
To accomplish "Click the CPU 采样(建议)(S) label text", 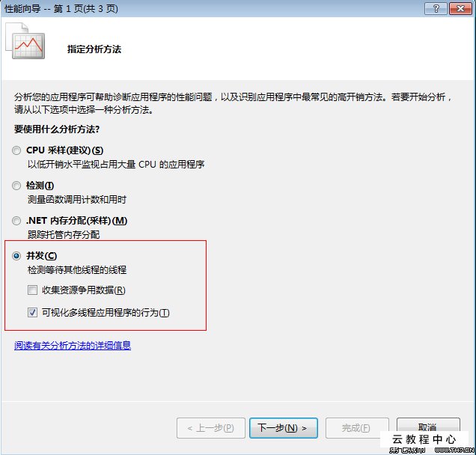I will pos(64,150).
